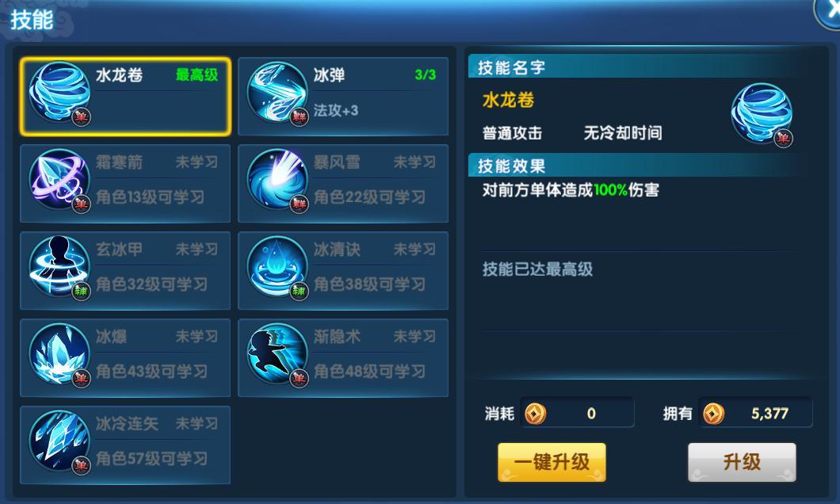Image resolution: width=840 pixels, height=504 pixels.
Task: Select the 玄冰甲 ice armor skill icon
Action: (59, 267)
